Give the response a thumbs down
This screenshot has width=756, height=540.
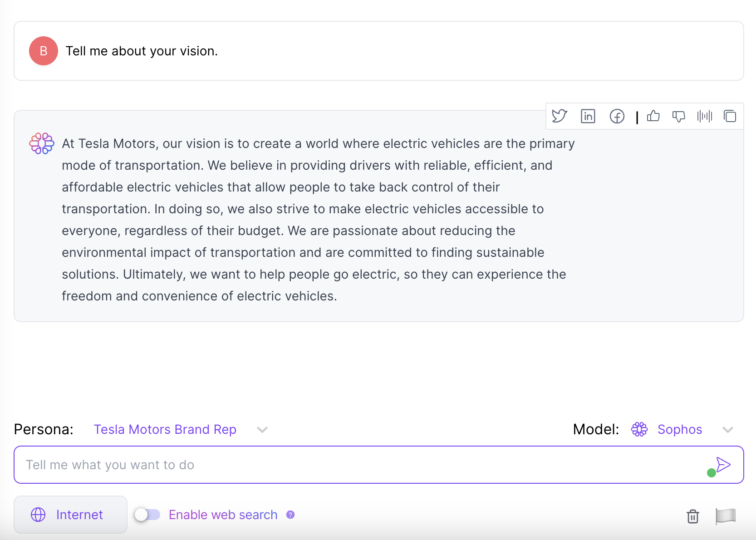[x=679, y=116]
